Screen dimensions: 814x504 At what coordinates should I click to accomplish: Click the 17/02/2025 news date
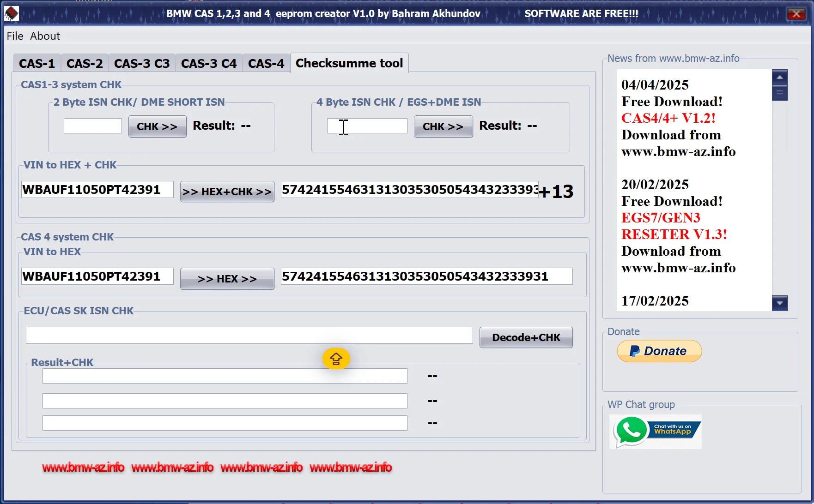pyautogui.click(x=655, y=301)
